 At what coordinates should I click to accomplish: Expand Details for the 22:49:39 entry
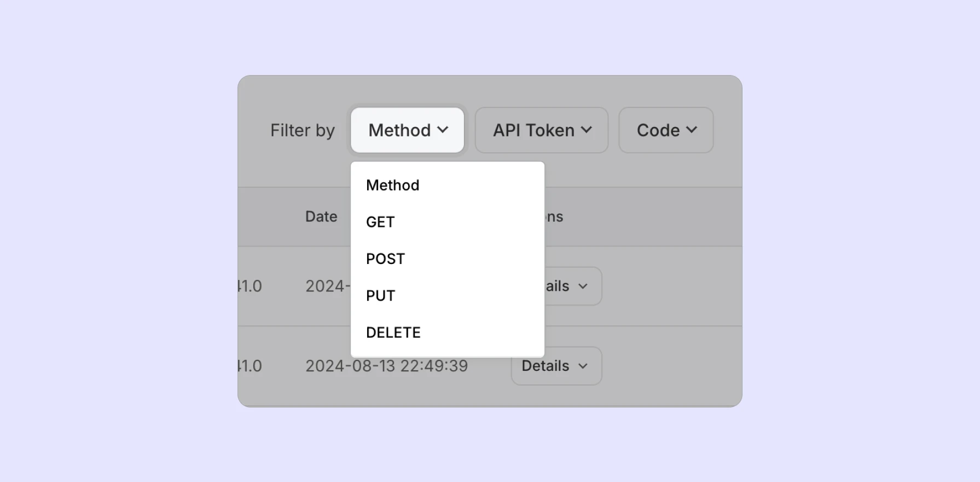pos(556,366)
